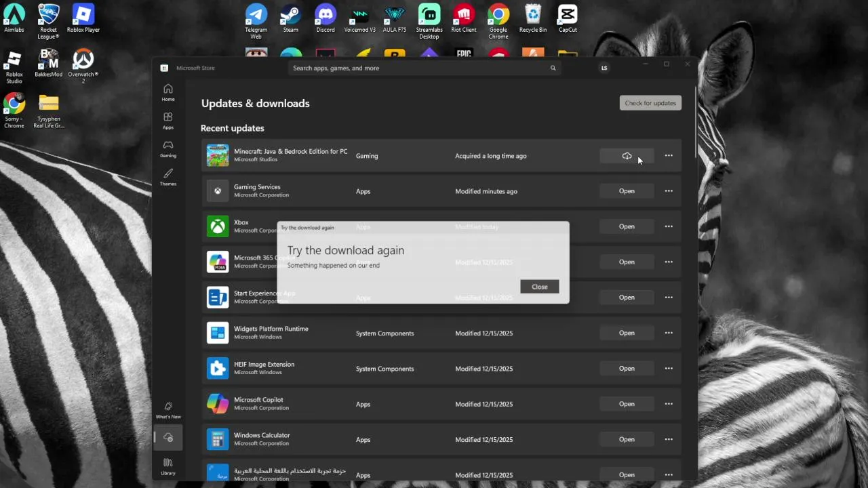Select Minecraft: Java & Bedrock Edition title
868x488 pixels.
pyautogui.click(x=290, y=152)
